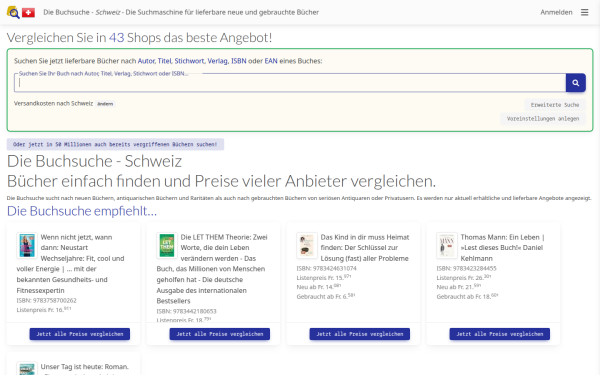The width and height of the screenshot is (600, 375).
Task: Click the Die Buchsuche empfiehlt heading
Action: tap(82, 211)
